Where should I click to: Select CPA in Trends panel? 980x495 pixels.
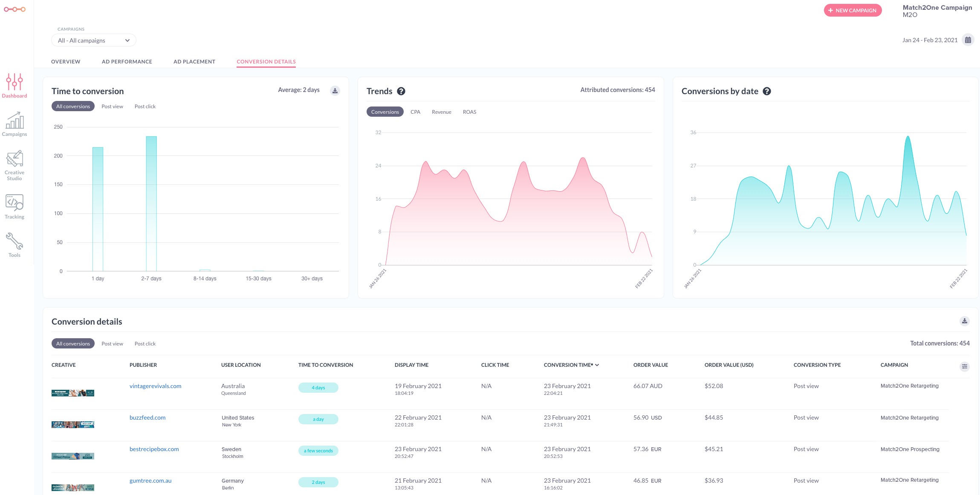click(x=415, y=112)
